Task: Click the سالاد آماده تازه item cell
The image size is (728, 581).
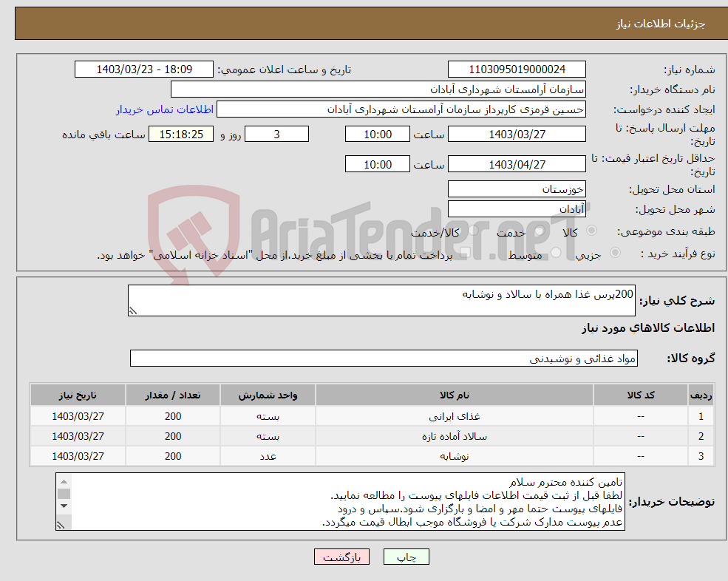Action: (455, 436)
